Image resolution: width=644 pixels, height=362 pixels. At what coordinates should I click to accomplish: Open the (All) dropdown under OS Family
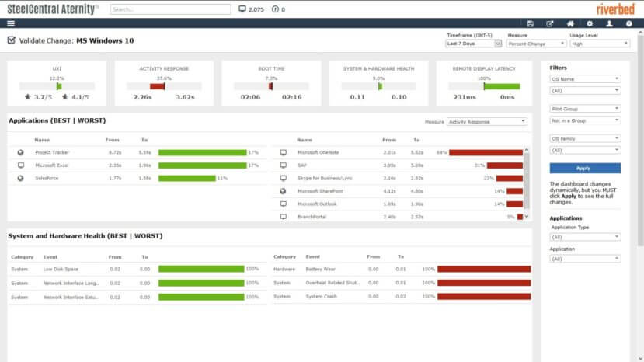click(585, 151)
